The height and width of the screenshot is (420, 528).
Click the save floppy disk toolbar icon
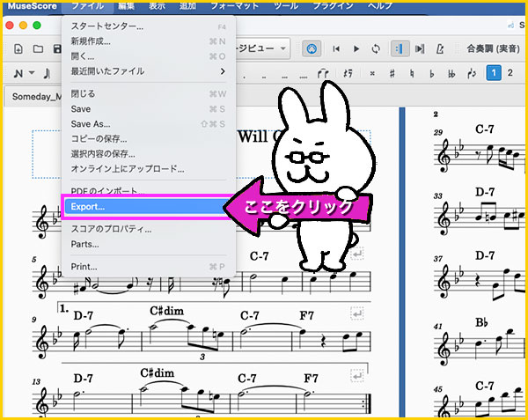pos(57,49)
